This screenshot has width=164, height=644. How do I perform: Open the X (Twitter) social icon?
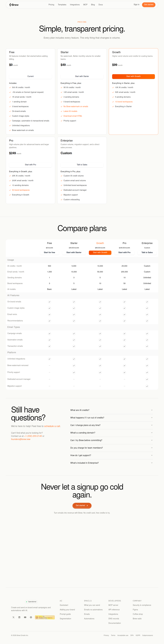click(x=13, y=617)
